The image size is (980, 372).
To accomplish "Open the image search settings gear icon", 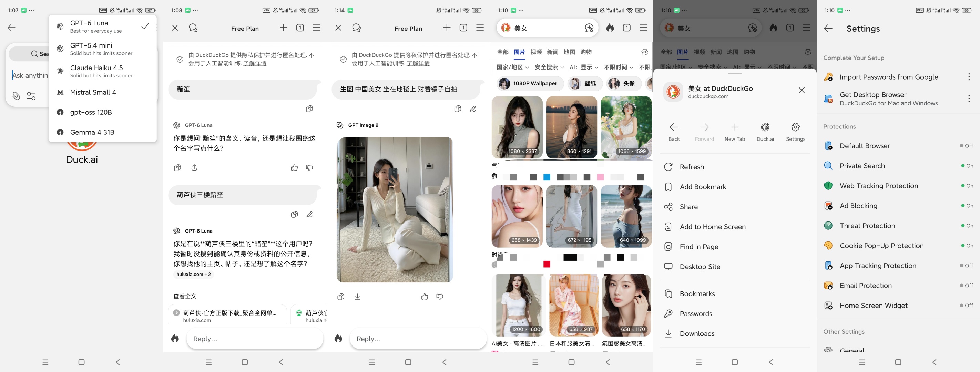I will pyautogui.click(x=644, y=52).
